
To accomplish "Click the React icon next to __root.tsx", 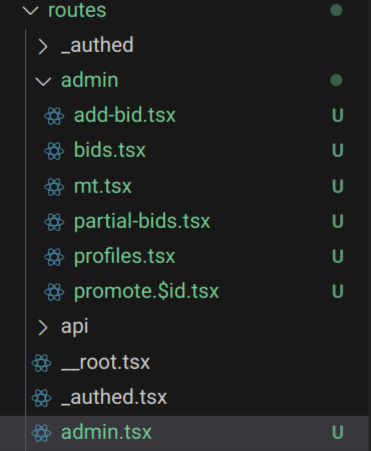I will pyautogui.click(x=41, y=363).
